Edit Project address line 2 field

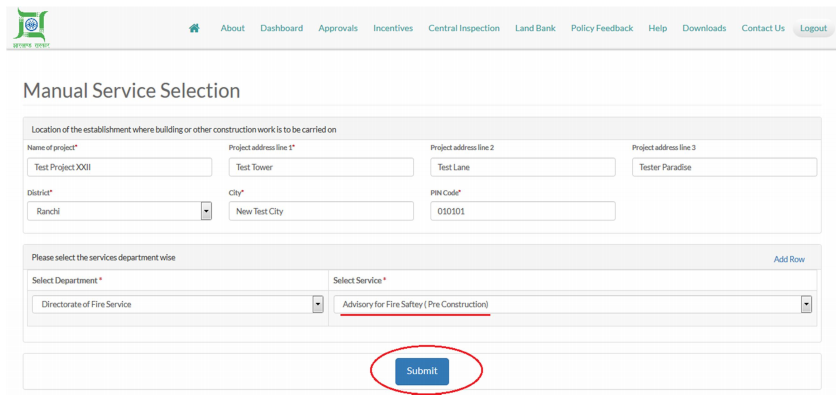click(523, 167)
